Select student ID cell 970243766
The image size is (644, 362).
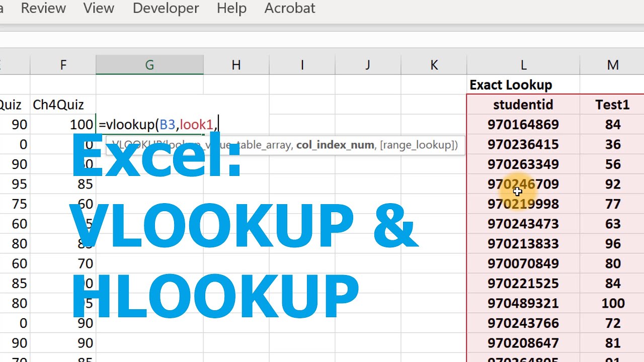pos(523,323)
